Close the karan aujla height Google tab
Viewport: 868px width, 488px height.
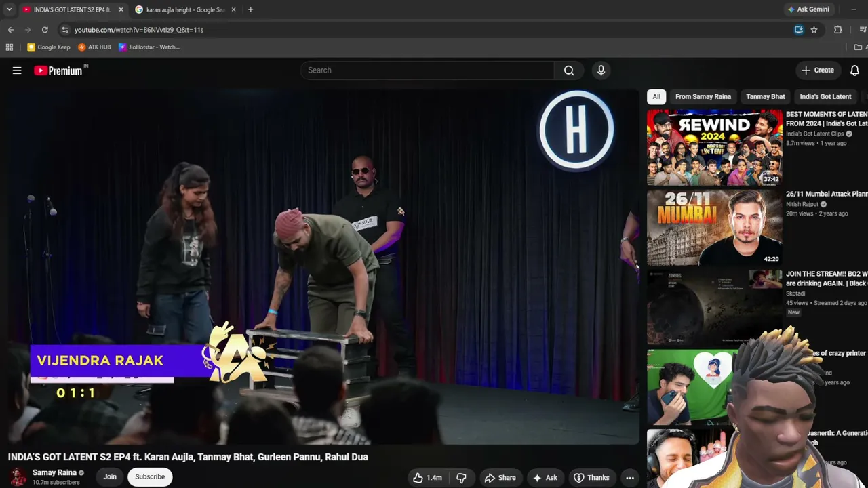tap(233, 9)
